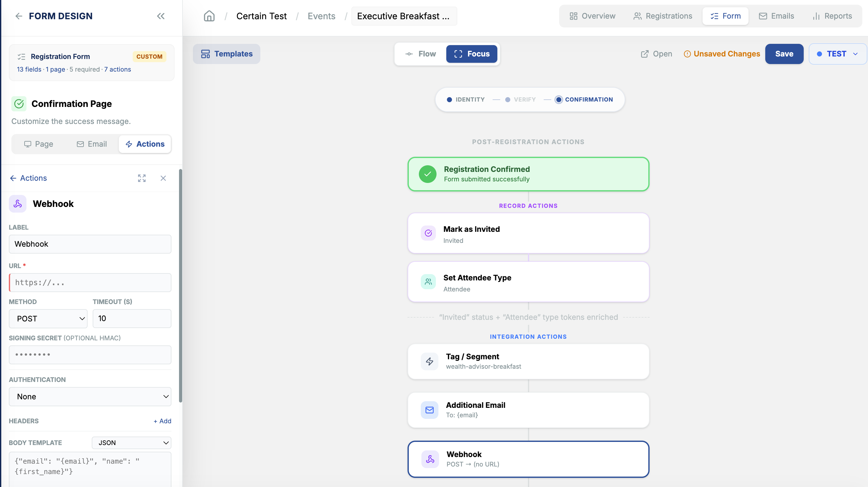Click the Additional Email envelope icon
Viewport: 868px width, 487px height.
point(430,410)
